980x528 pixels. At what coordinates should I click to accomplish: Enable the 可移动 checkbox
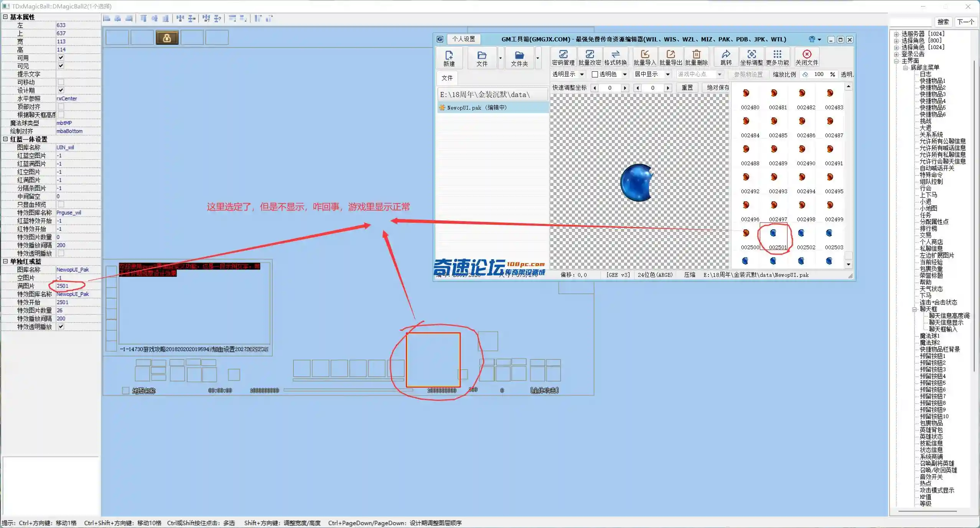pos(61,82)
